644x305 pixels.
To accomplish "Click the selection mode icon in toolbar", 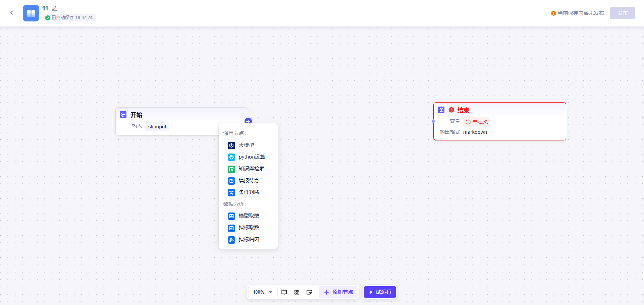I will 309,292.
